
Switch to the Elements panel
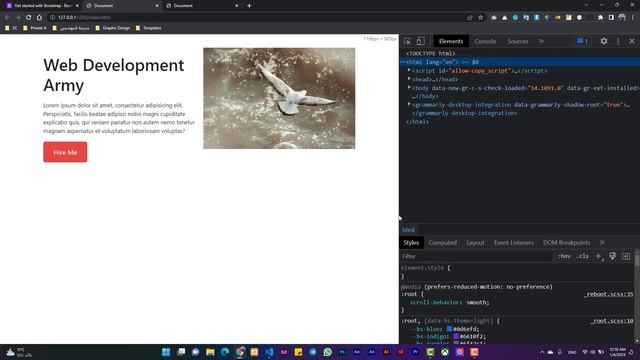(451, 41)
